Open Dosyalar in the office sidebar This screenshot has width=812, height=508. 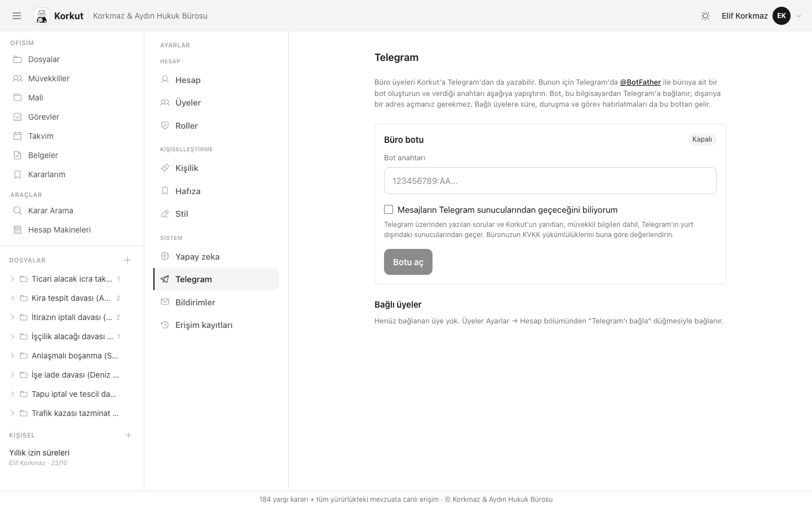pyautogui.click(x=72, y=59)
